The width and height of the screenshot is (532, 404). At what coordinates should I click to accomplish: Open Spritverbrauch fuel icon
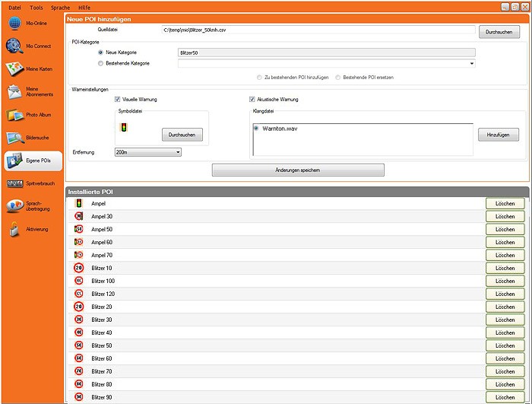pos(15,183)
